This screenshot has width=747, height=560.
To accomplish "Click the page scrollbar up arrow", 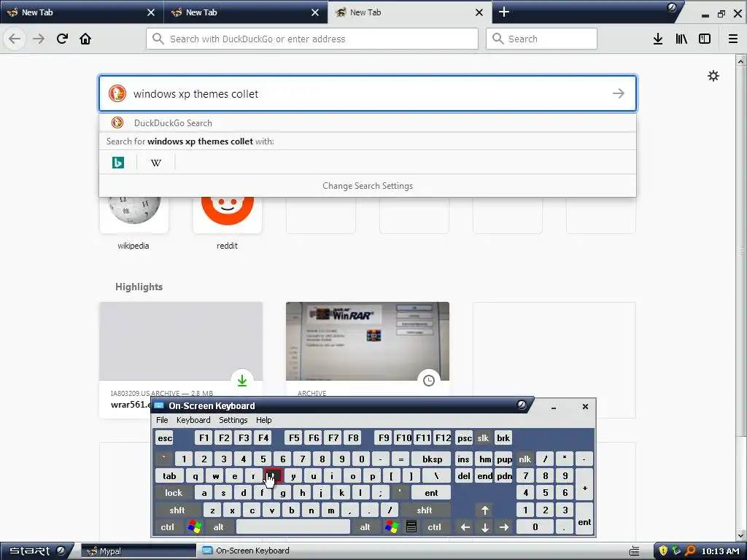I will pos(741,61).
